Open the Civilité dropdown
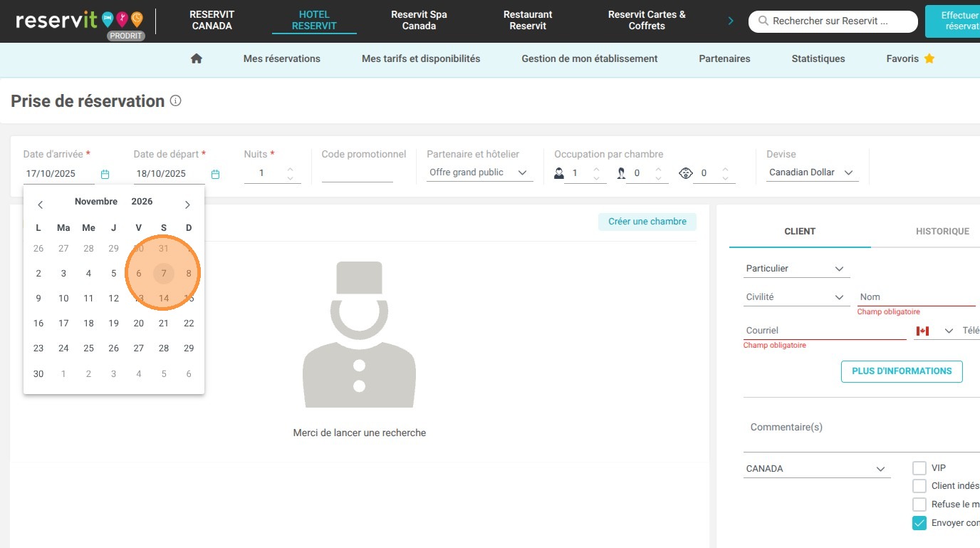The height and width of the screenshot is (548, 980). tap(796, 297)
